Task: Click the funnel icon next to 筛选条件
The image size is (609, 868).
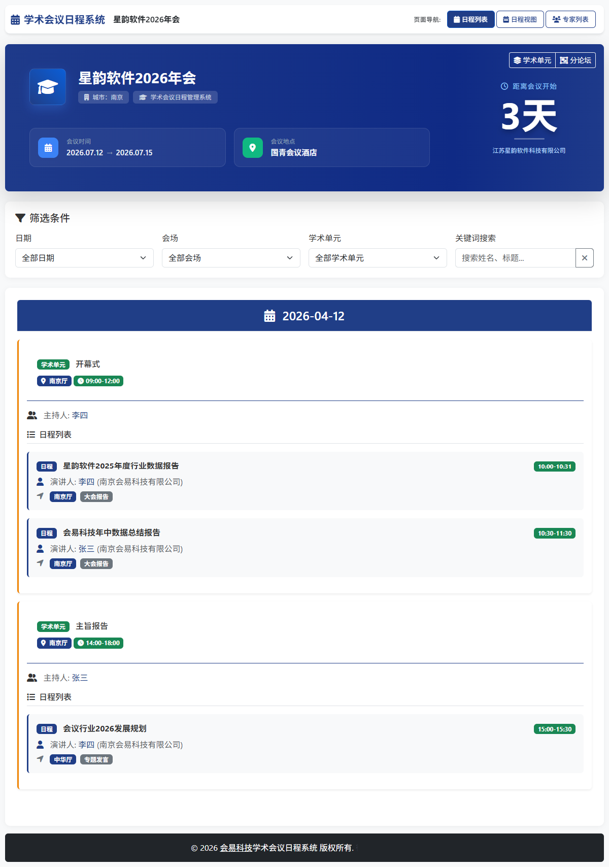Action: tap(20, 218)
